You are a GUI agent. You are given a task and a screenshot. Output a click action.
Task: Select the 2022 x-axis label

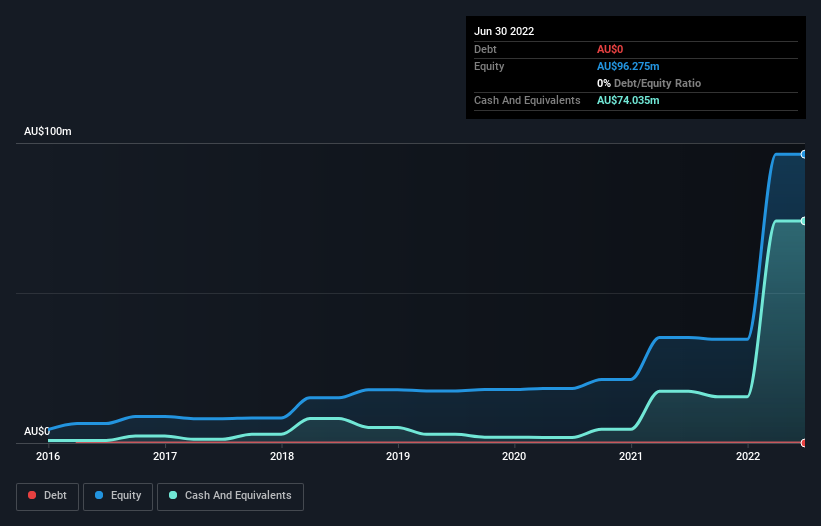748,456
